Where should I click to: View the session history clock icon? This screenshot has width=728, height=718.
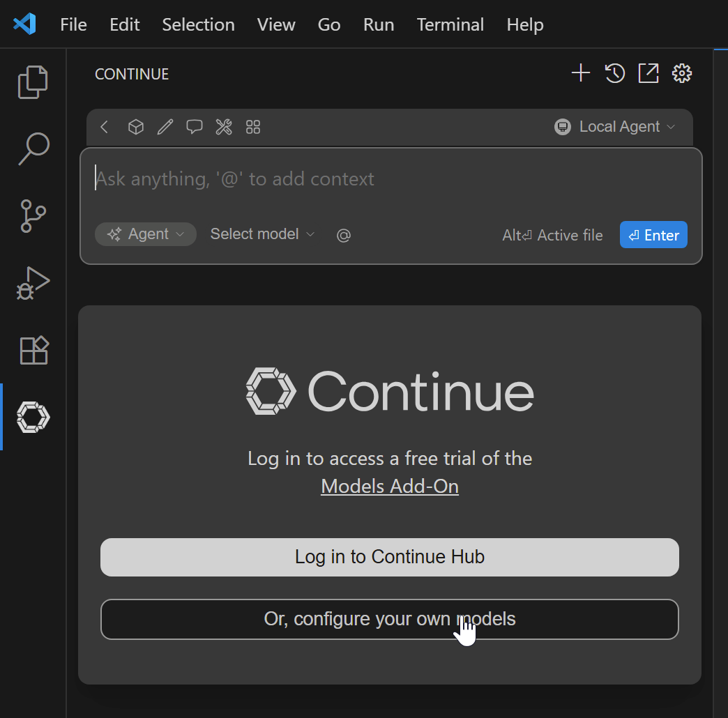(614, 73)
